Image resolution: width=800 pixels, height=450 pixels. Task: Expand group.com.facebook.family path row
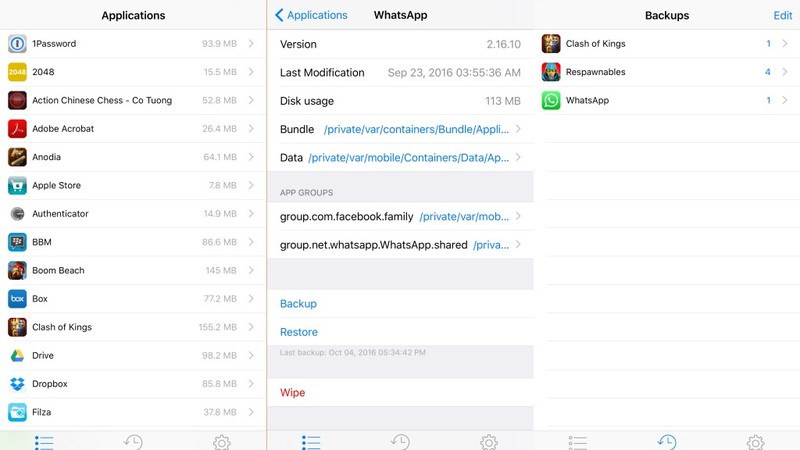400,216
